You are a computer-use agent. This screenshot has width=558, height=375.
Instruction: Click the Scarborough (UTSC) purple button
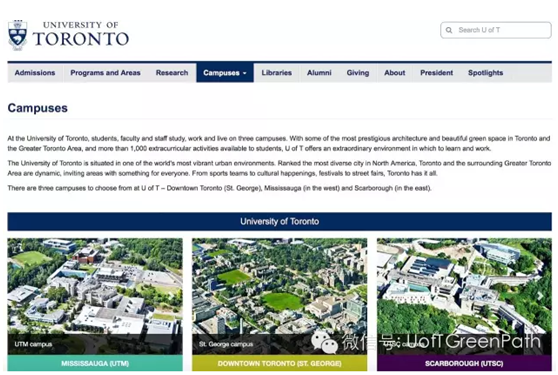coord(464,363)
